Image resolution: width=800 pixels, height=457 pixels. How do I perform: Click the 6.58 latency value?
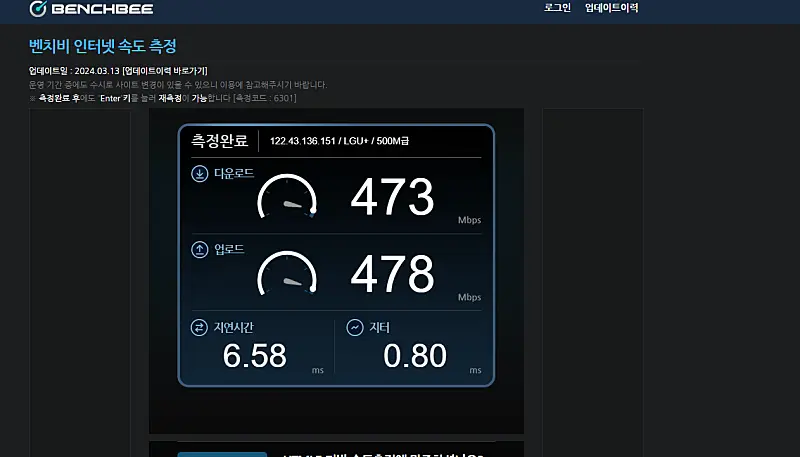[254, 355]
